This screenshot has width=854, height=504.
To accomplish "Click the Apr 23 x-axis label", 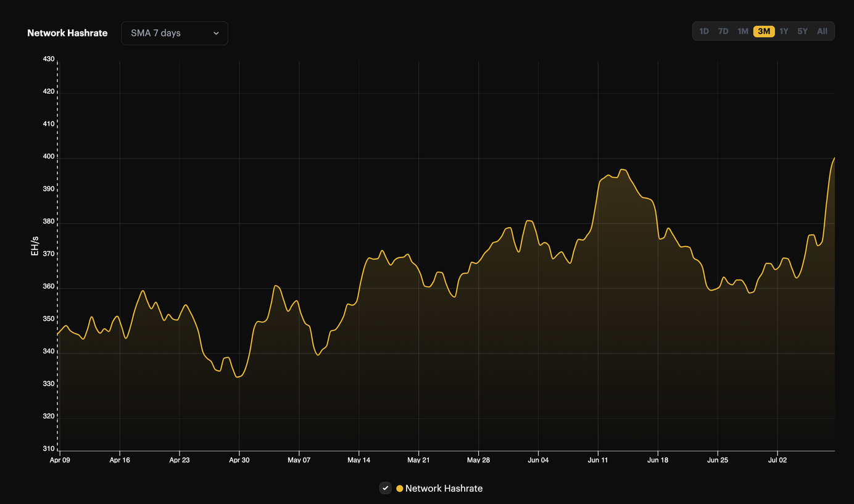I will click(179, 460).
